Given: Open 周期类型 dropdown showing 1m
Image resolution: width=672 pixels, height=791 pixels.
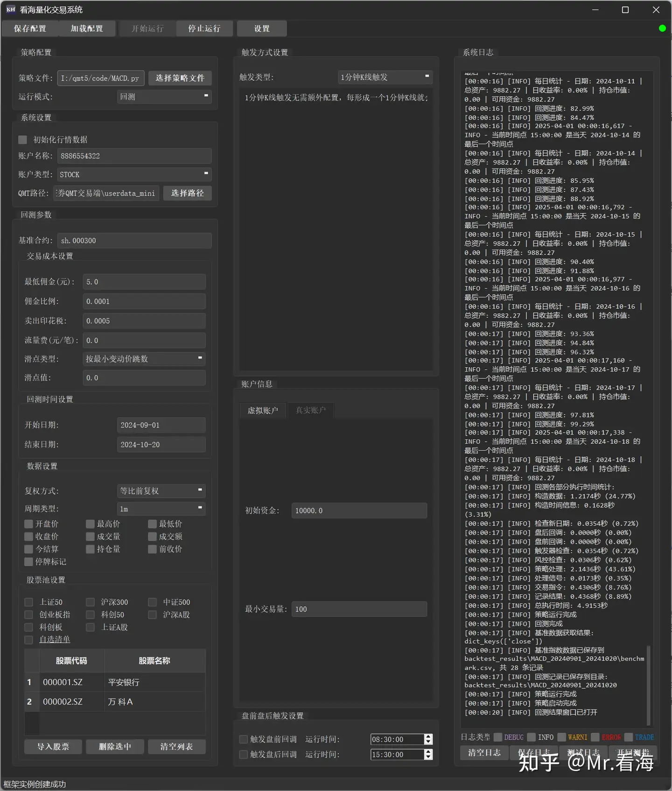Looking at the screenshot, I should click(x=161, y=509).
